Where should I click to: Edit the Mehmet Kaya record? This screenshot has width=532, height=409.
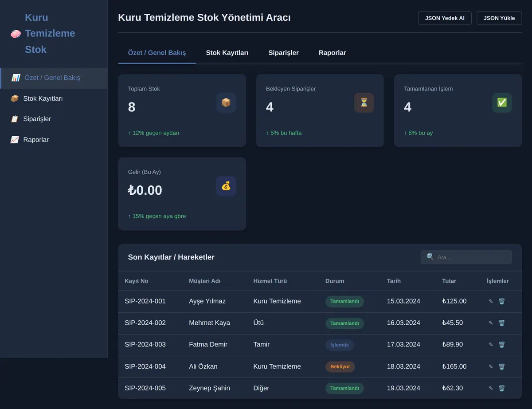point(491,323)
